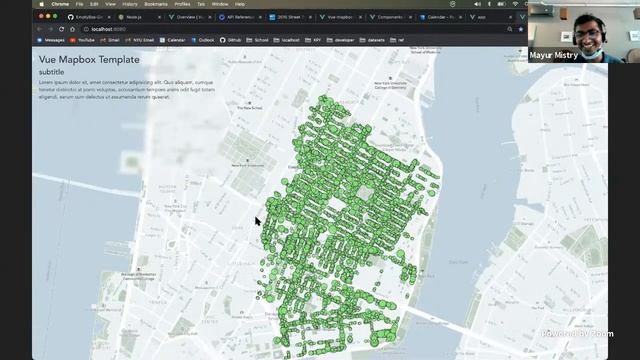Switch to the Overview Vue tab
Viewport: 640px width, 360px height.
coord(189,17)
